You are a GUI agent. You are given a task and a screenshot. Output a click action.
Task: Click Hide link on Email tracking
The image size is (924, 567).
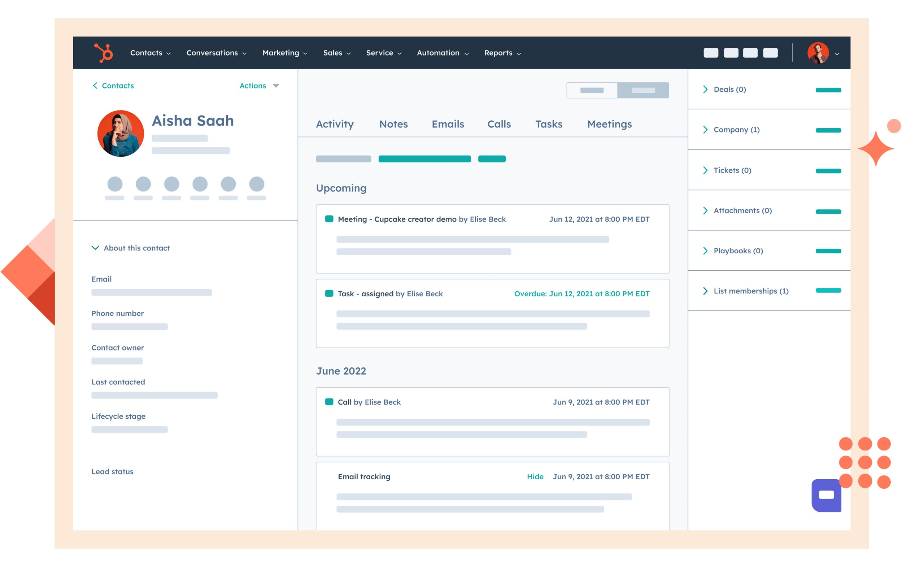click(x=535, y=477)
